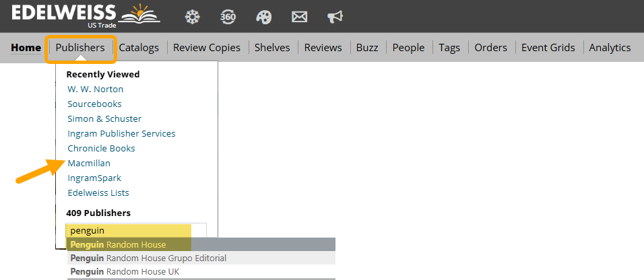Click the paint palette icon
This screenshot has width=644, height=280.
[264, 17]
